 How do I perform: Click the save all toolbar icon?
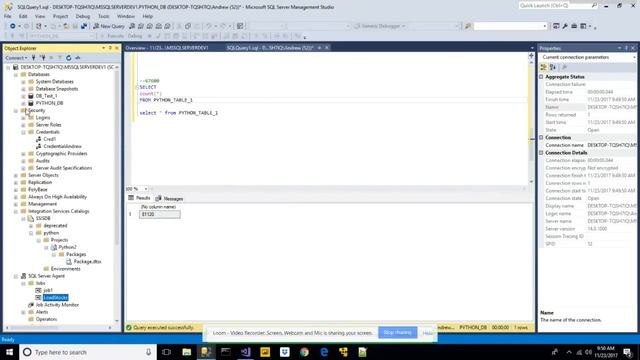point(84,26)
